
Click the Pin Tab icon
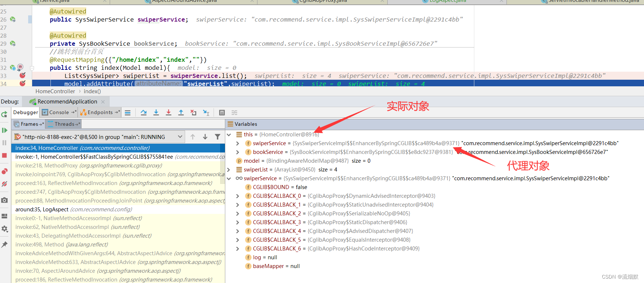4,245
